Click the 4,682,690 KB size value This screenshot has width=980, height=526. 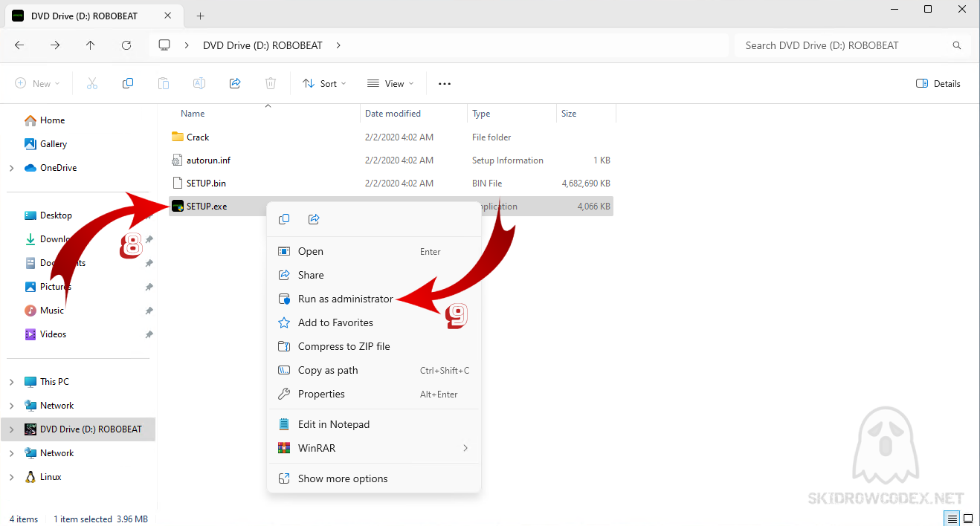coord(586,183)
